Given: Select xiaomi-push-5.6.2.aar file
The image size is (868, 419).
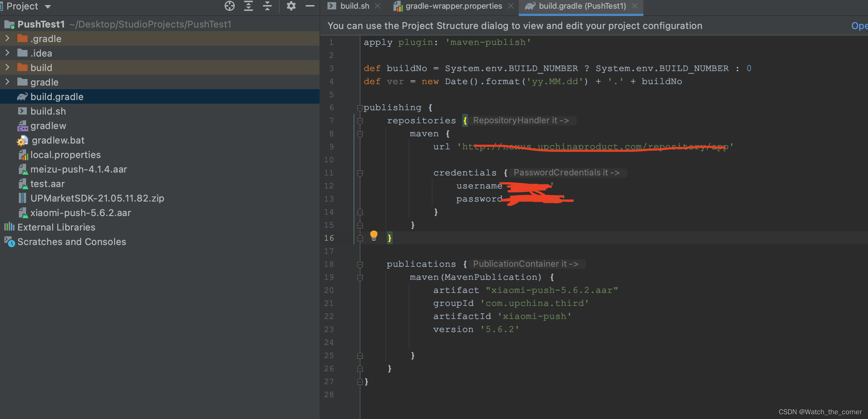Looking at the screenshot, I should point(80,213).
